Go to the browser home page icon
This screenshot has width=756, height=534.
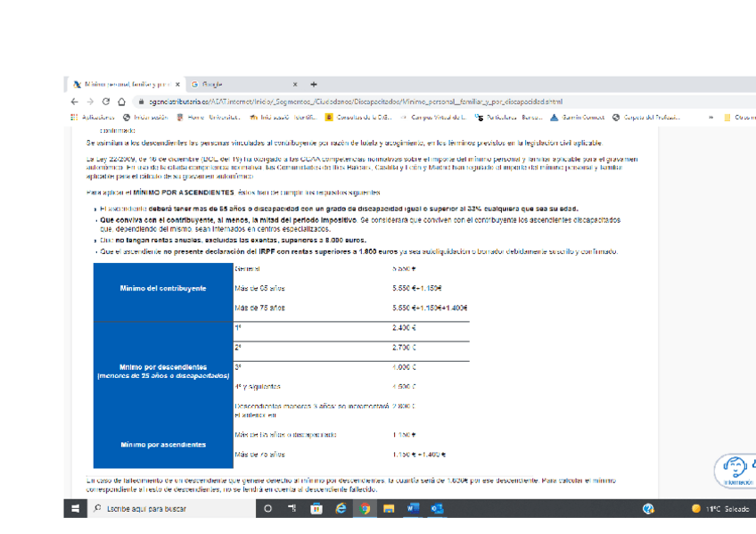point(121,102)
